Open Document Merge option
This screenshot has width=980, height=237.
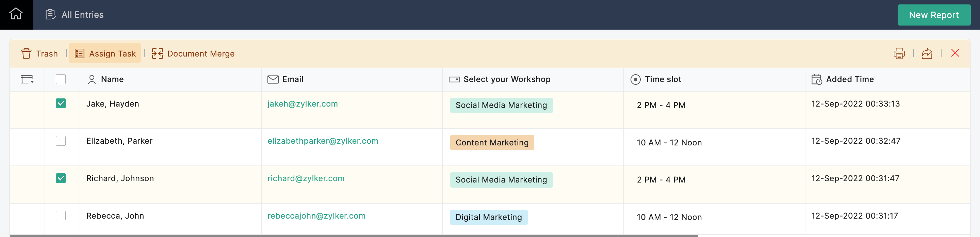click(193, 54)
